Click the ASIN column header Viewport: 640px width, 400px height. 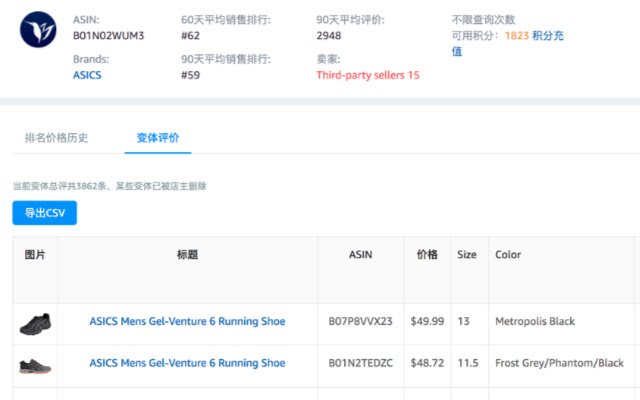tap(360, 255)
